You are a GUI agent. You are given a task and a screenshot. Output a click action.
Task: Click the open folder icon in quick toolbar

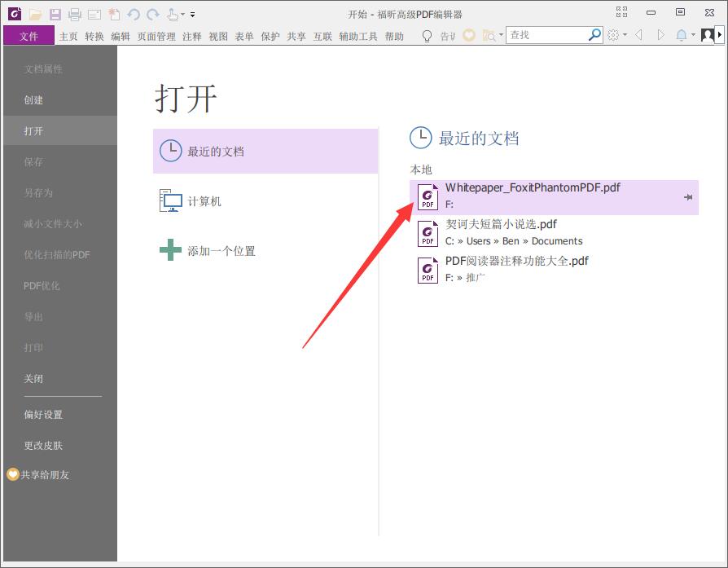36,15
